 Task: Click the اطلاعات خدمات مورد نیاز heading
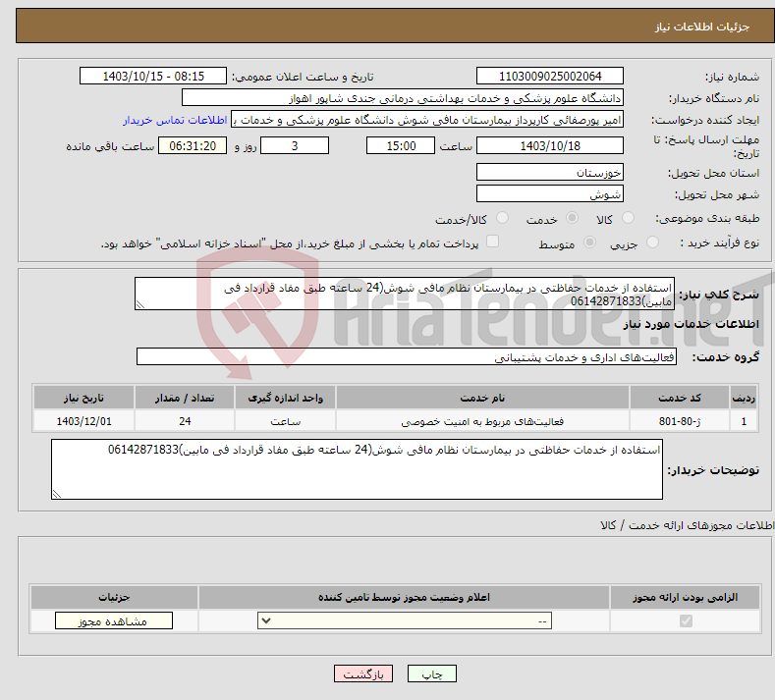tap(691, 324)
